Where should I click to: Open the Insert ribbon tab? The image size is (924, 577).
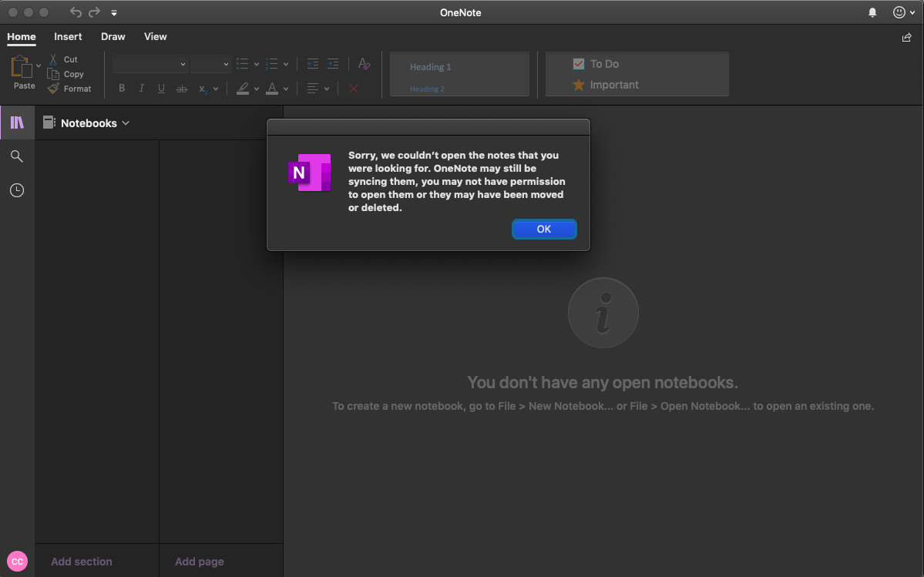point(68,36)
